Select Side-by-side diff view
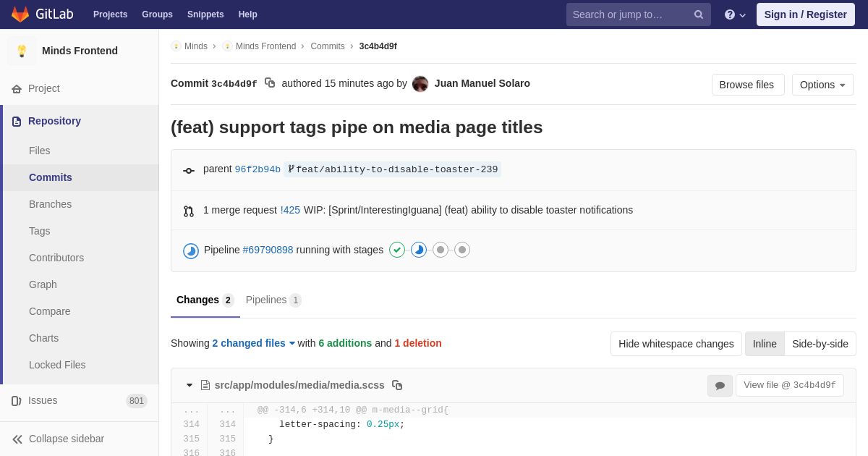Screen dimensions: 868x456 [x=820, y=344]
